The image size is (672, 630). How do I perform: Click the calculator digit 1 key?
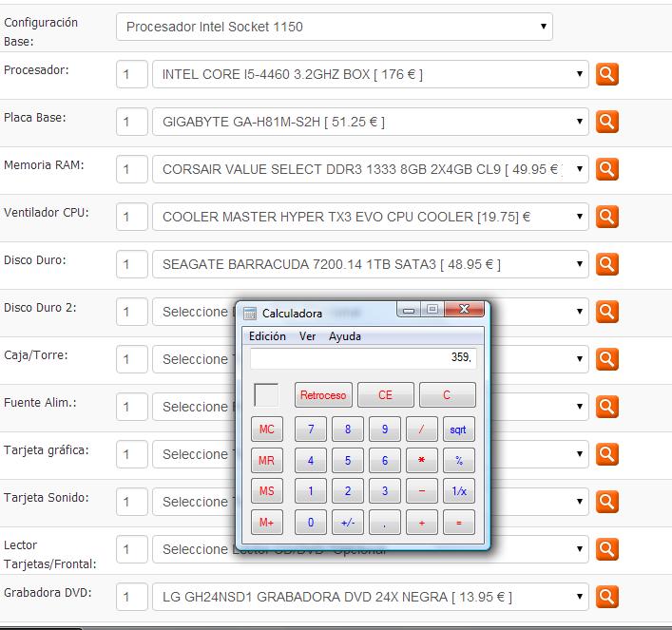[311, 491]
